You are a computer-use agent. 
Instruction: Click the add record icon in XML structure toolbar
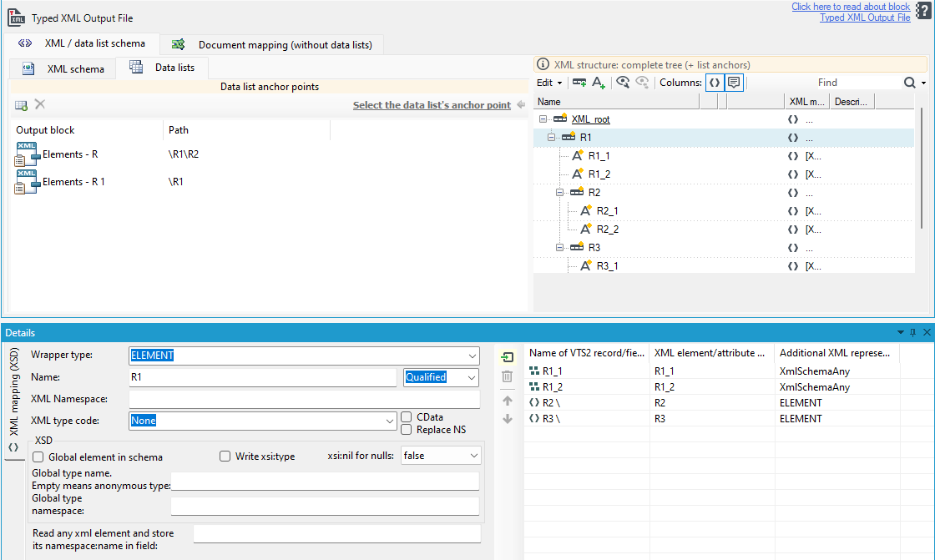(x=579, y=83)
